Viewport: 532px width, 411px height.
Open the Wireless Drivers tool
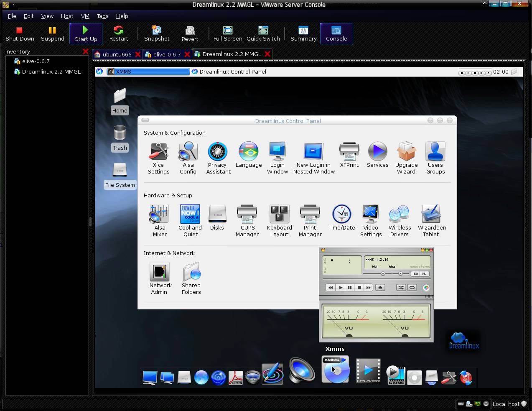point(400,221)
